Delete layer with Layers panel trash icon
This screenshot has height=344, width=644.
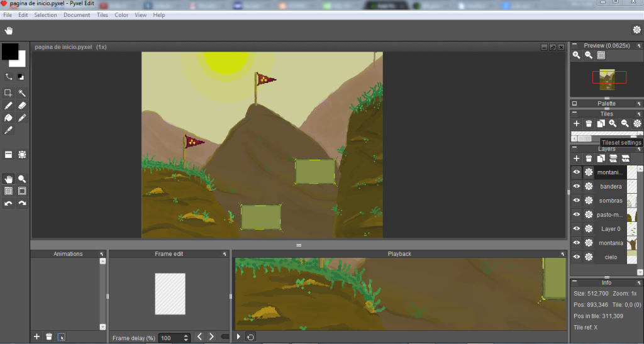coord(589,158)
